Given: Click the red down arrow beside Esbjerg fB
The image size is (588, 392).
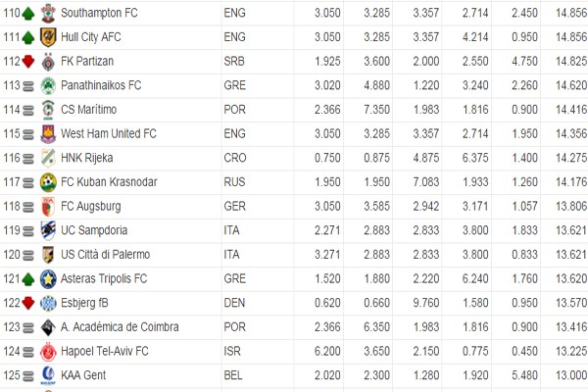Looking at the screenshot, I should tap(27, 303).
